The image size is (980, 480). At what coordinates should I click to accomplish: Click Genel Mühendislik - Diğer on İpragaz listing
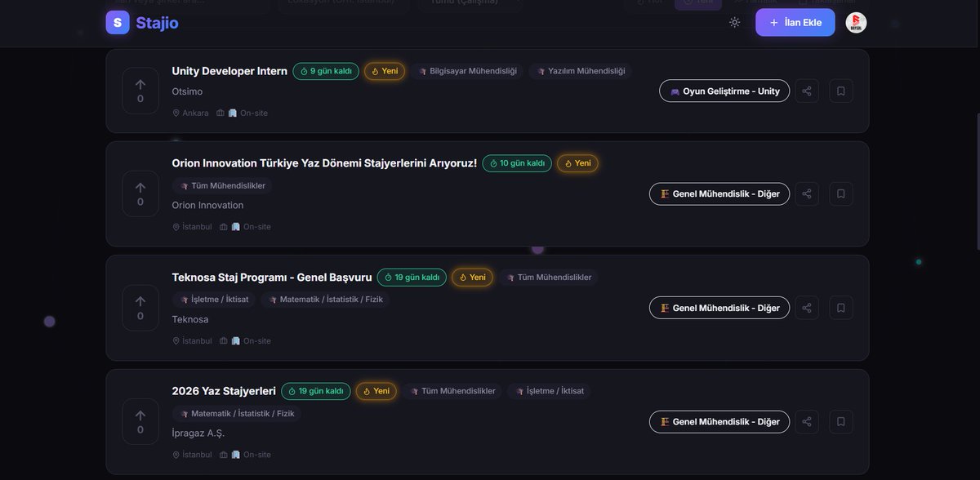pyautogui.click(x=719, y=421)
